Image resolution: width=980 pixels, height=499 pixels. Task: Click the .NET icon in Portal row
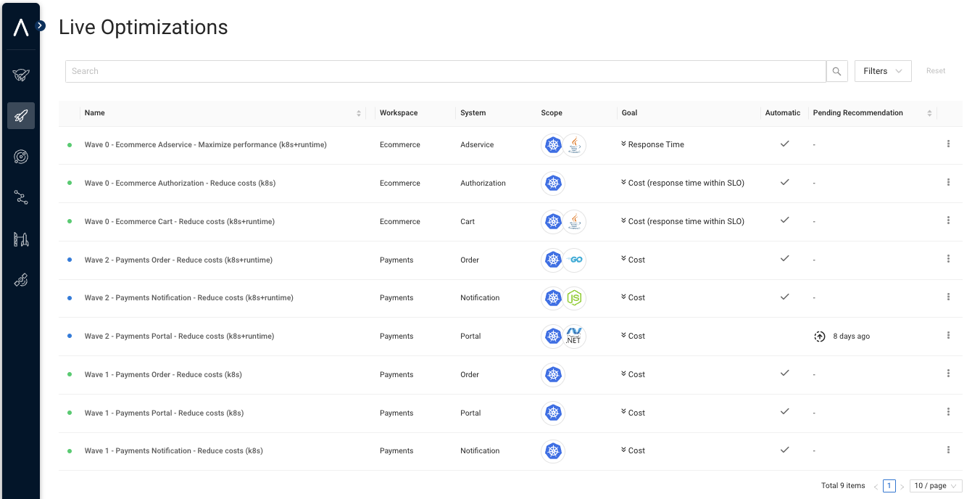tap(574, 337)
